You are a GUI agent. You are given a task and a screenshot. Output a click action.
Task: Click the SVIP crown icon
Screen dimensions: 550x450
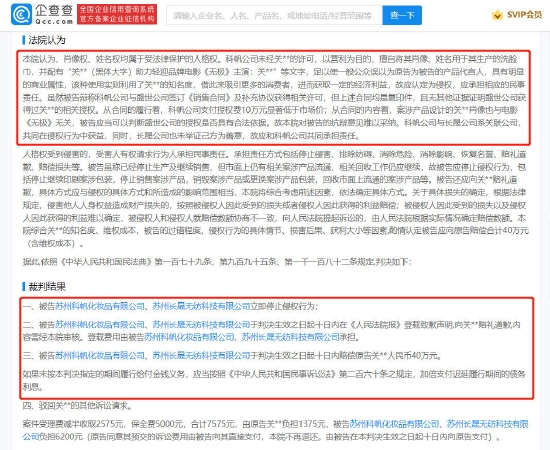point(497,15)
